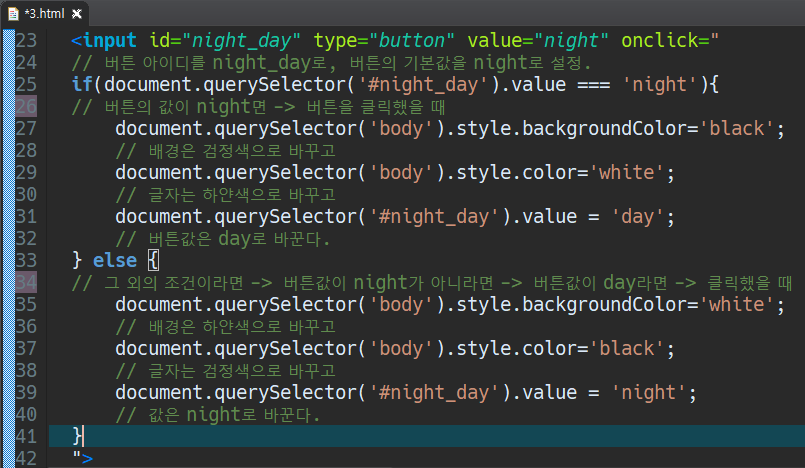
Task: Click 'white' string on line 29
Action: pyautogui.click(x=626, y=172)
